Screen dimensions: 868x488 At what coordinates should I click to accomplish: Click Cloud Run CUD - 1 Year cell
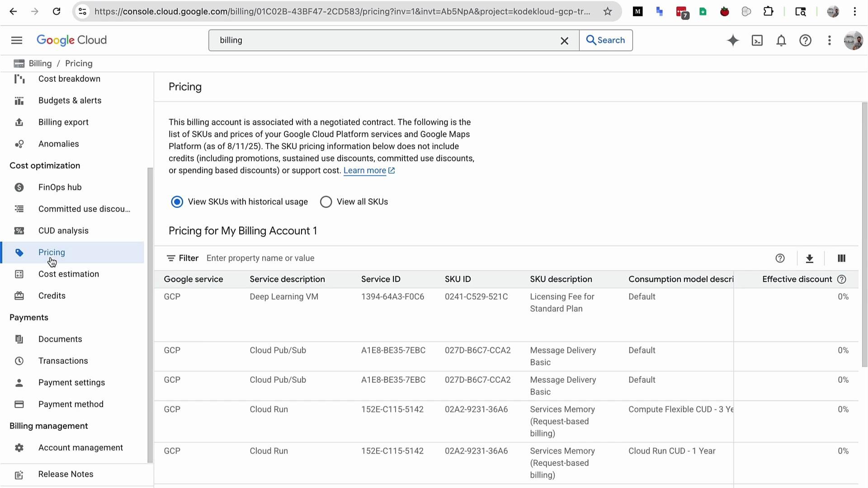click(x=672, y=451)
